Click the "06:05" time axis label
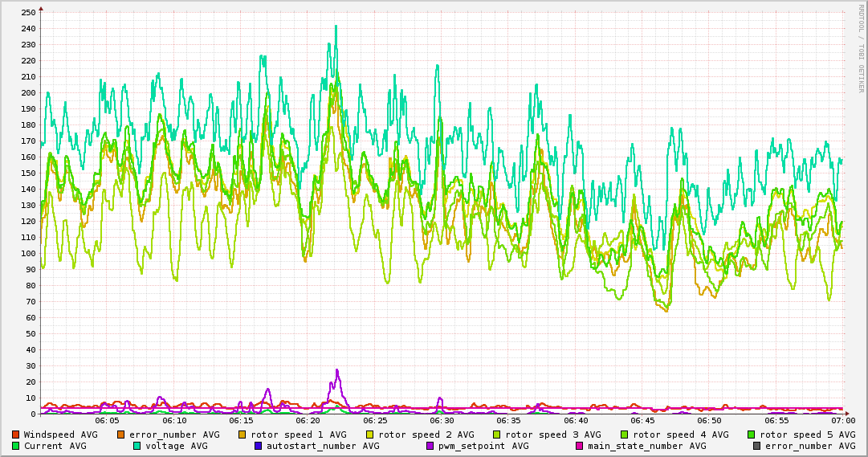The image size is (868, 457). point(107,421)
